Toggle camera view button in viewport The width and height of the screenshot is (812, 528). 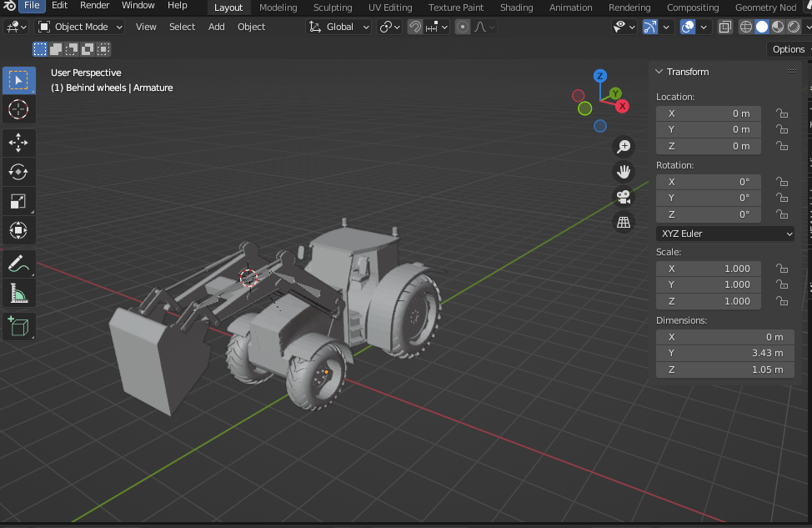623,197
